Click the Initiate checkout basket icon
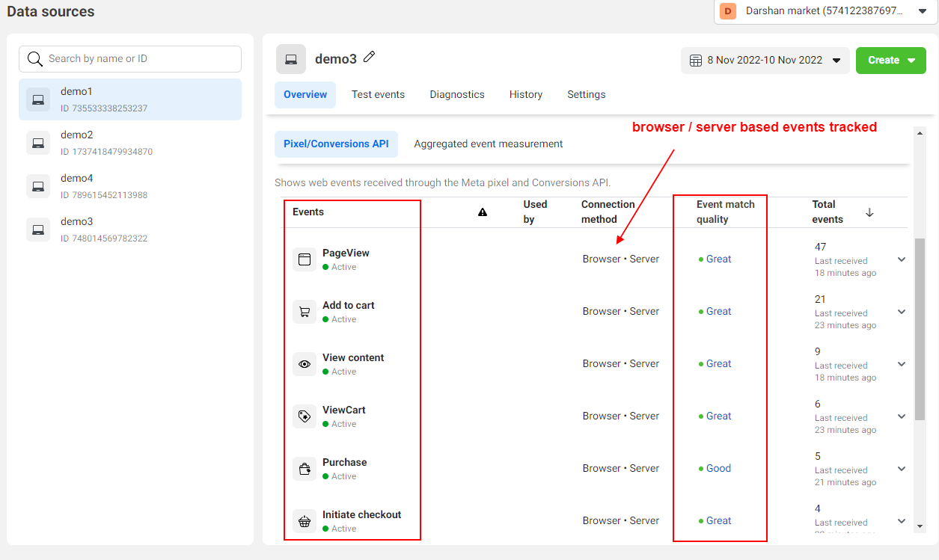This screenshot has width=939, height=560. (305, 521)
